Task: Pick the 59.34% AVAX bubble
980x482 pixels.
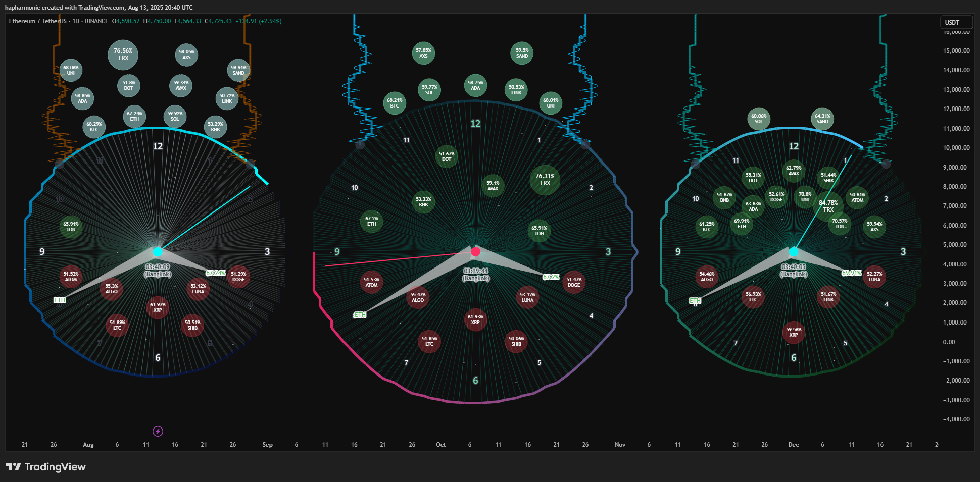Action: click(181, 85)
